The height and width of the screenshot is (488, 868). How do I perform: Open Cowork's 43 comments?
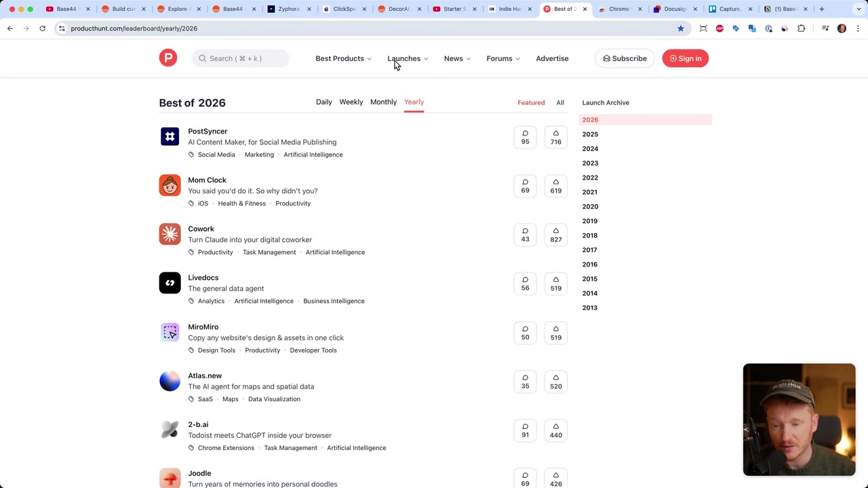(x=525, y=235)
